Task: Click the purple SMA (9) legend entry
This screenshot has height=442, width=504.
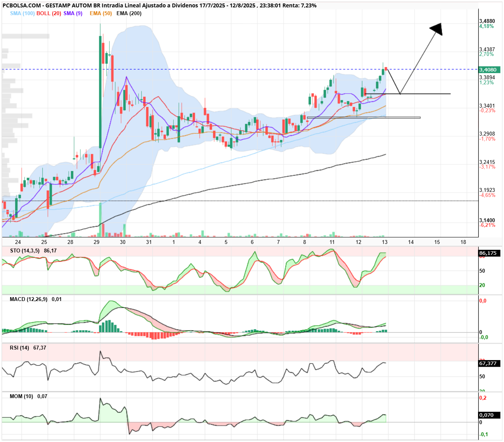Action: point(73,13)
